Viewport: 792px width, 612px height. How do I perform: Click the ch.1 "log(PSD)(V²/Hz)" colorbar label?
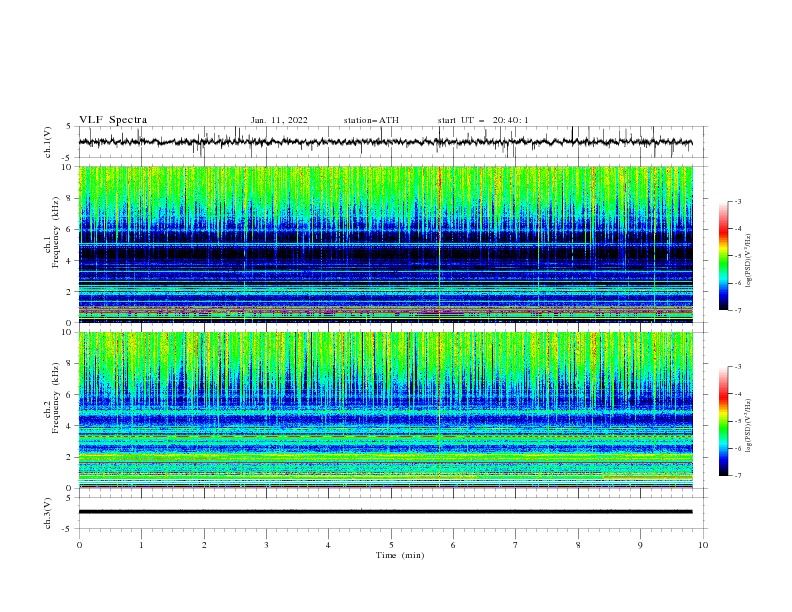748,261
